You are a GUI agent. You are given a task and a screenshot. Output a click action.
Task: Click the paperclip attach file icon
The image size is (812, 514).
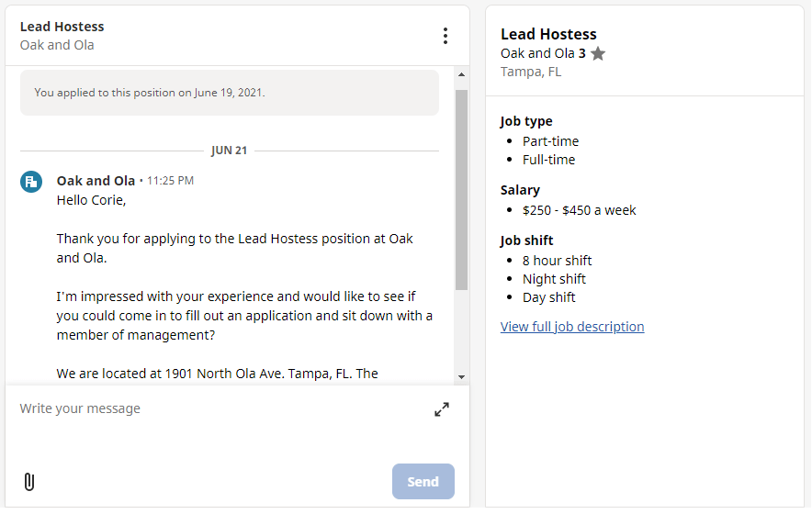28,482
